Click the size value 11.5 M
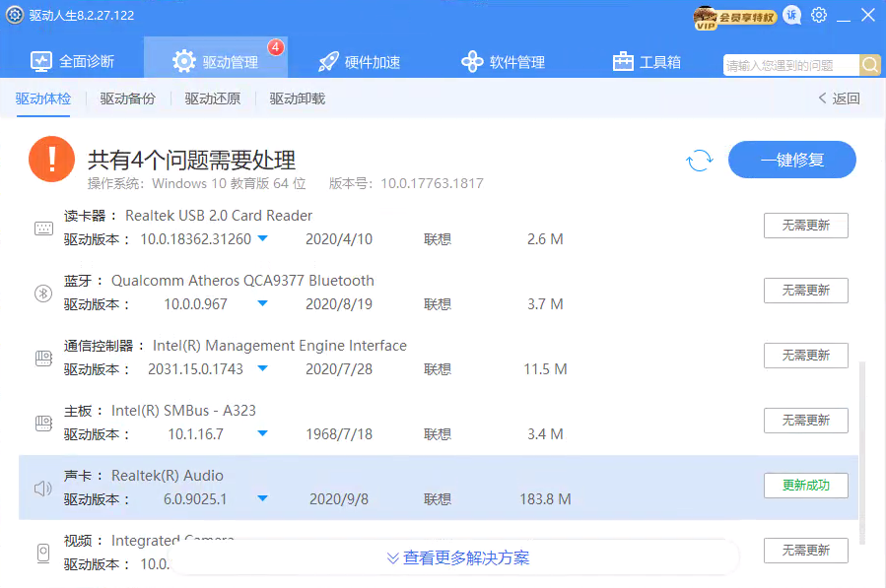This screenshot has height=588, width=886. (x=545, y=369)
